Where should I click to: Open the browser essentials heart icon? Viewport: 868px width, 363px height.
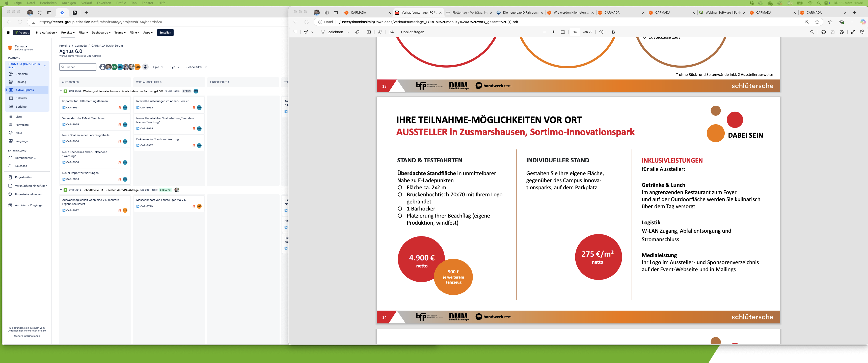coord(842,22)
